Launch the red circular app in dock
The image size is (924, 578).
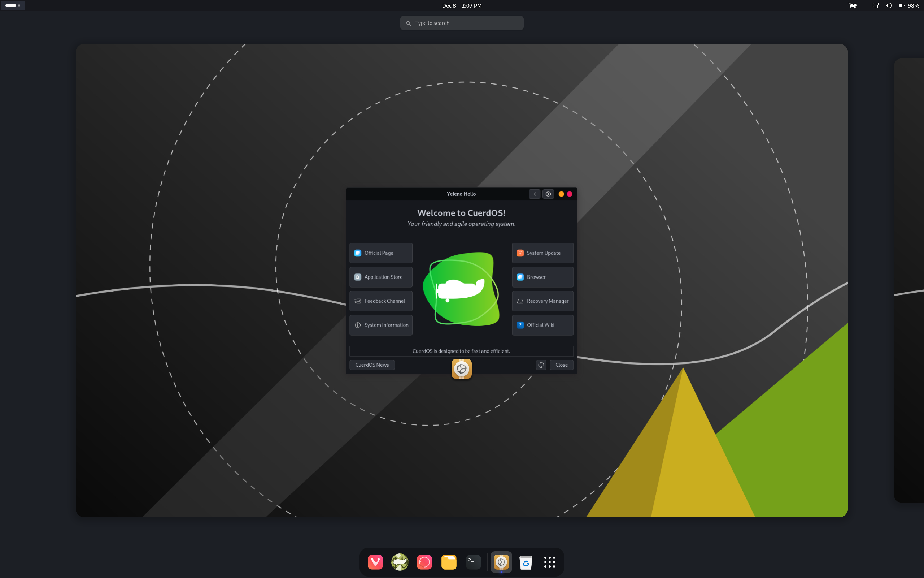[424, 561]
